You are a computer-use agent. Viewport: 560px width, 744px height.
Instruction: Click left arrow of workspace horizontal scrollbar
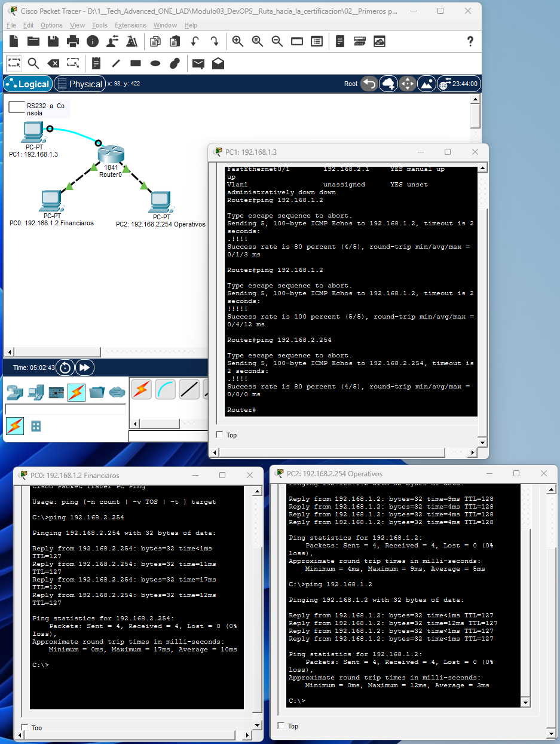coord(9,353)
